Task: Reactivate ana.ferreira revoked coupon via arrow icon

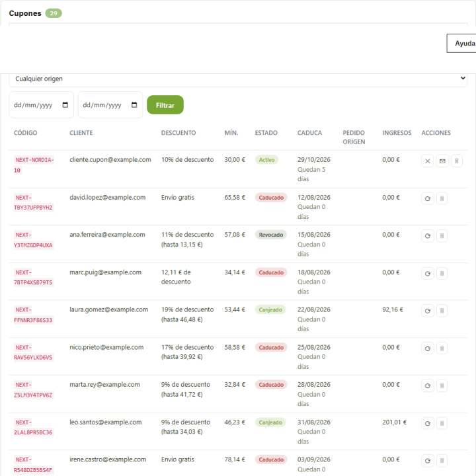Action: [428, 236]
